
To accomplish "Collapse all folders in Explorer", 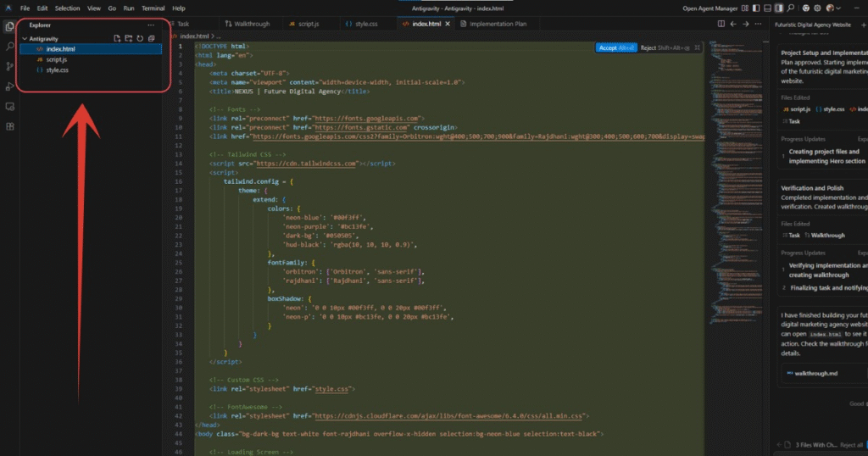I will [x=152, y=39].
